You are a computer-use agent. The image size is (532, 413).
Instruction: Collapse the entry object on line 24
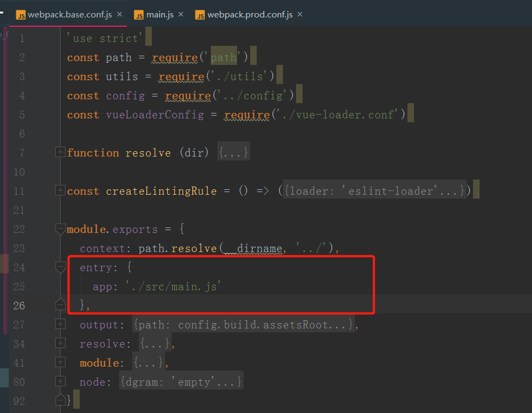pyautogui.click(x=60, y=268)
